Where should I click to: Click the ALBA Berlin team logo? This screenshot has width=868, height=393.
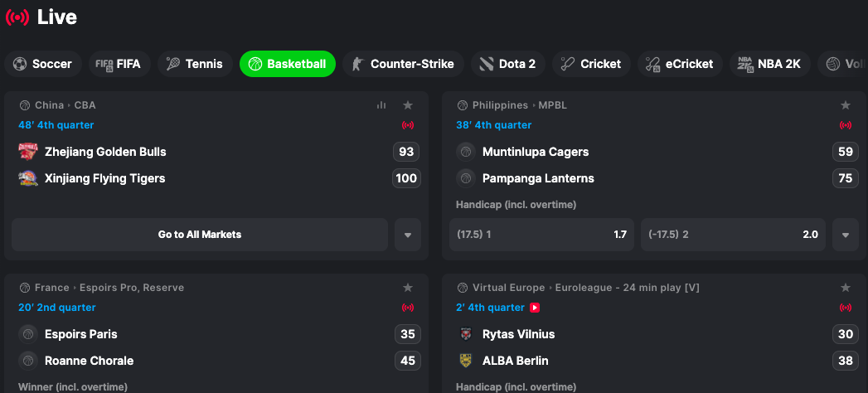pyautogui.click(x=466, y=361)
